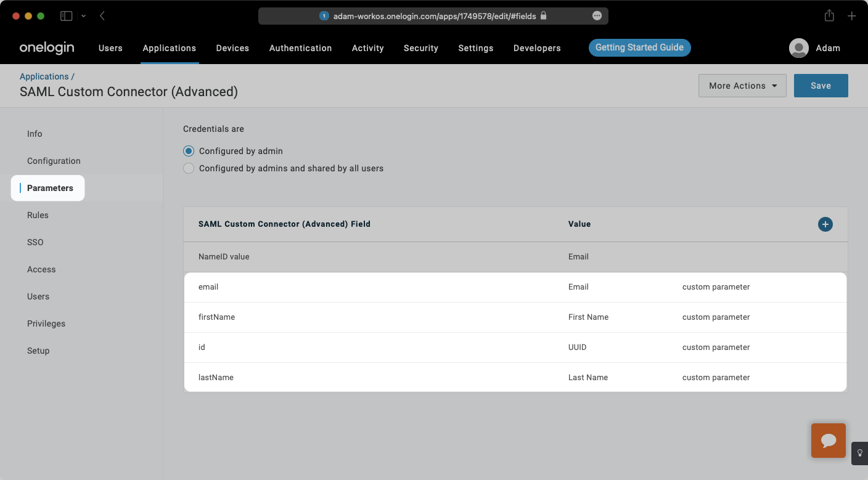Switch to the Developers section
Screen dimensions: 868x480
click(536, 48)
